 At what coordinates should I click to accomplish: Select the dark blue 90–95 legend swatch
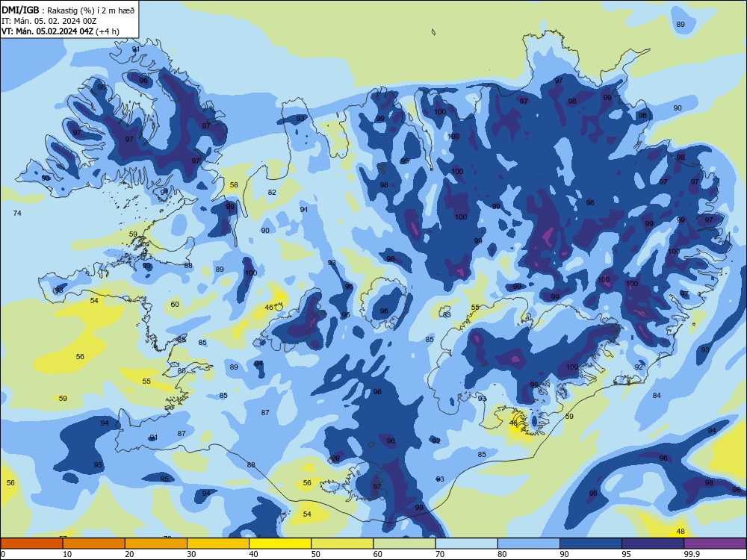point(591,544)
